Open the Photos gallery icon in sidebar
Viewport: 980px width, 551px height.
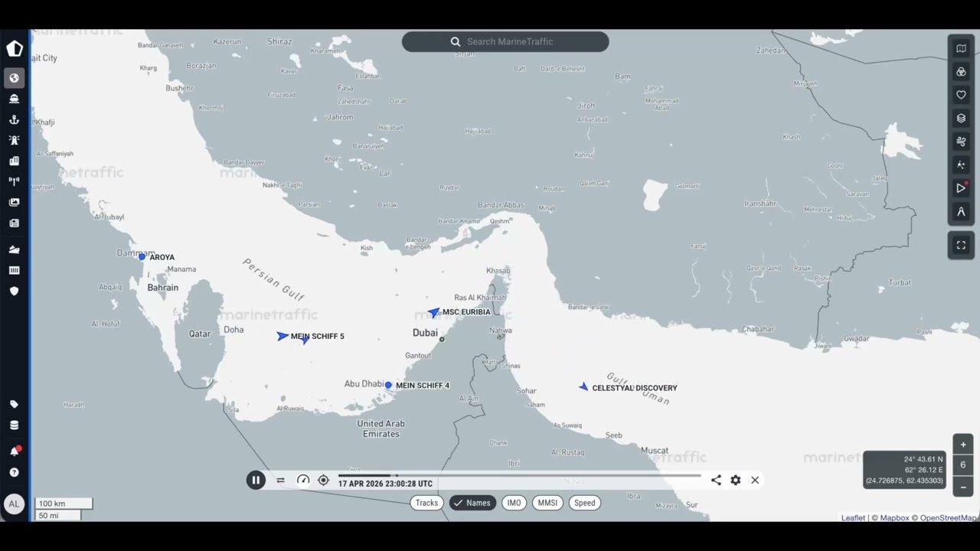click(14, 202)
